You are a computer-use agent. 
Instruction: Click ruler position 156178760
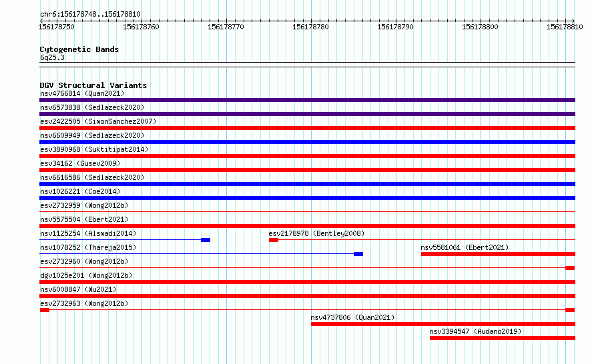click(x=141, y=27)
